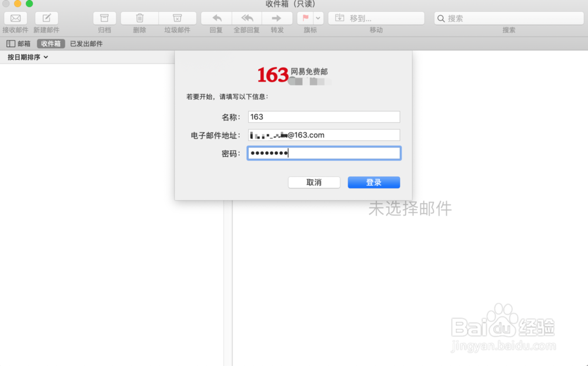Click the blue 登录 button

pos(374,183)
